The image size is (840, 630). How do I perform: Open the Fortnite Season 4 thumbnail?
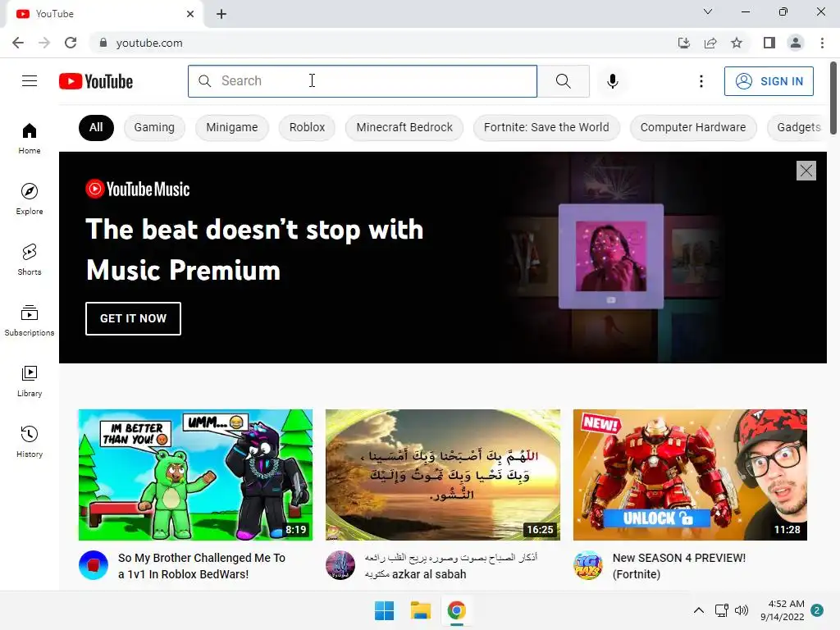point(690,475)
